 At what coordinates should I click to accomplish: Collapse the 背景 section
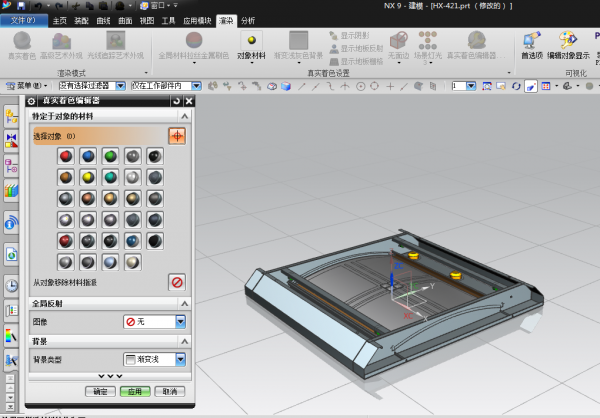[x=185, y=341]
